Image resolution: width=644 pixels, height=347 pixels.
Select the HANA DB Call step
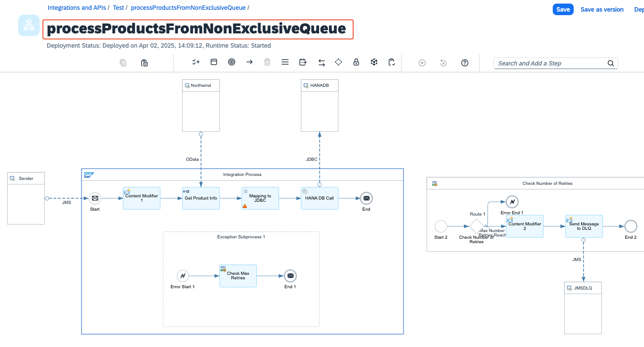[x=320, y=198]
